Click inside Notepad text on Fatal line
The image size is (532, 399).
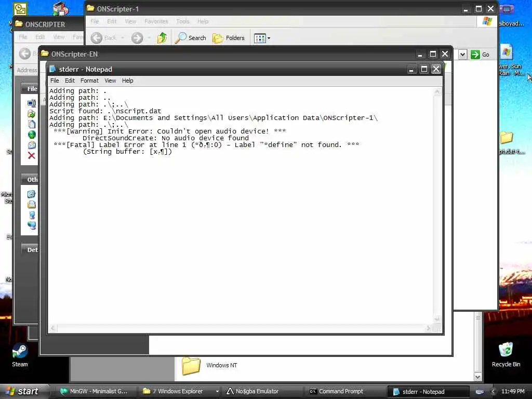click(206, 145)
